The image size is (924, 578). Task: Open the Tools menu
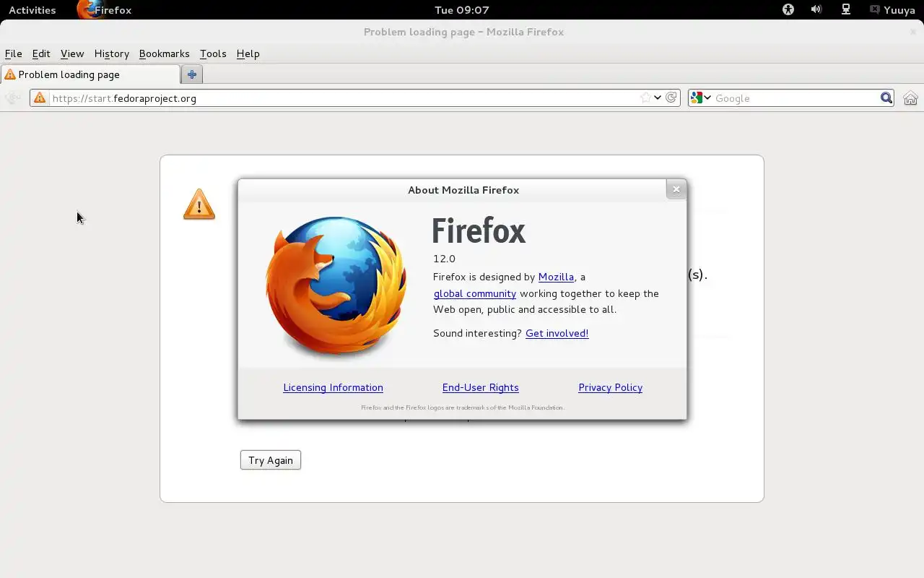(213, 53)
